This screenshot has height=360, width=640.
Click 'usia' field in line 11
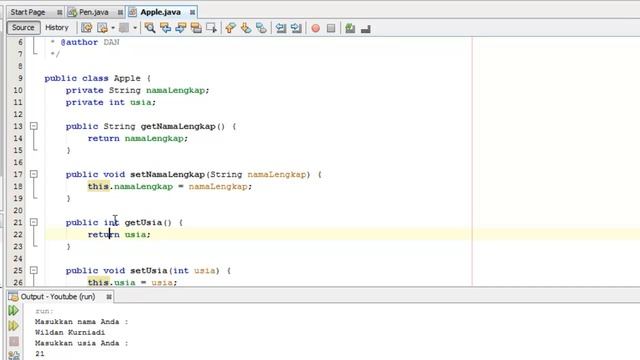(141, 102)
